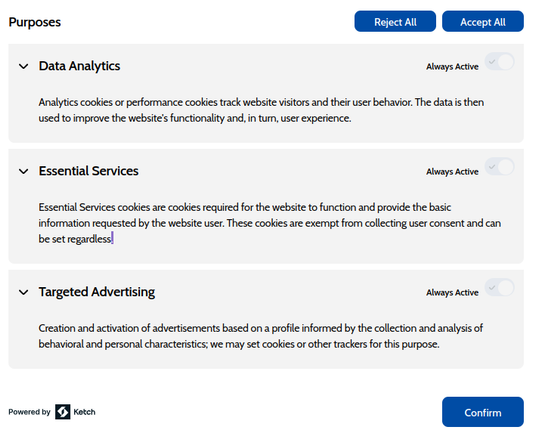Click the Analytics cookies description paragraph

[x=261, y=110]
